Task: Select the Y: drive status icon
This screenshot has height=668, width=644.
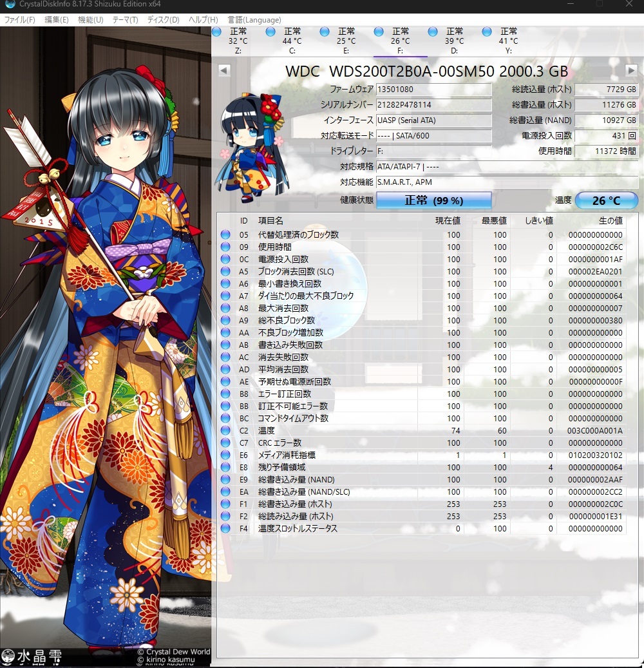Action: [x=487, y=32]
